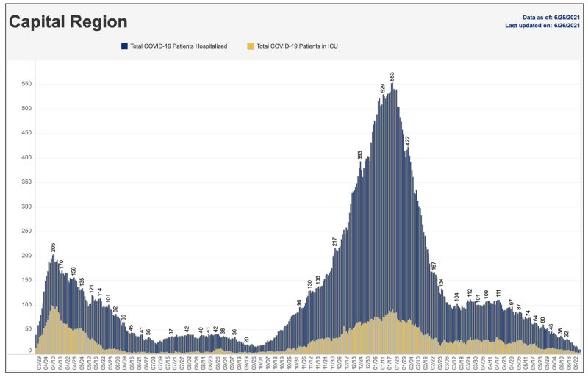Click the 550 y-axis tick label
This screenshot has width=588, height=377.
(x=27, y=84)
